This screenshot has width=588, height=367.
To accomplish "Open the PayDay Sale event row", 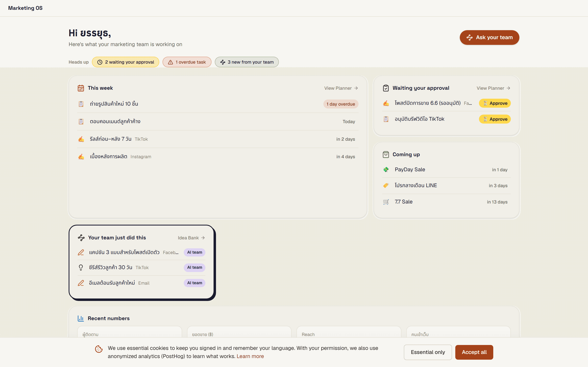I will (x=446, y=169).
